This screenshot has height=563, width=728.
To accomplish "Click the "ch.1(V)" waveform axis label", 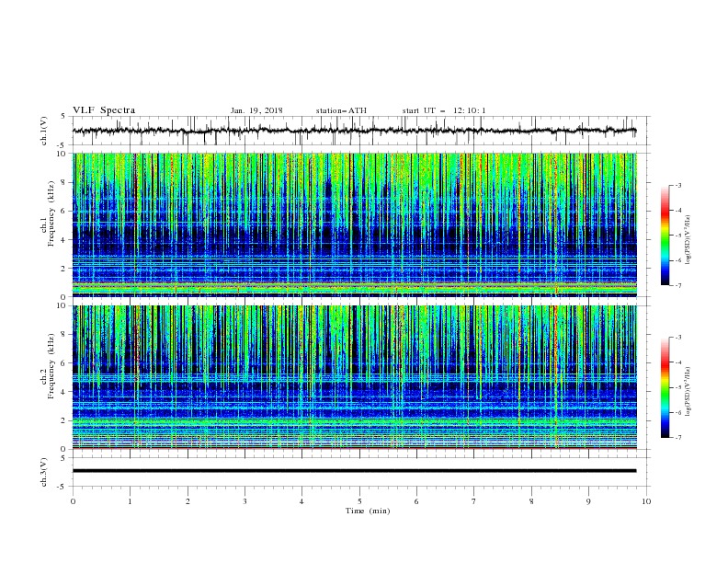I will (44, 131).
